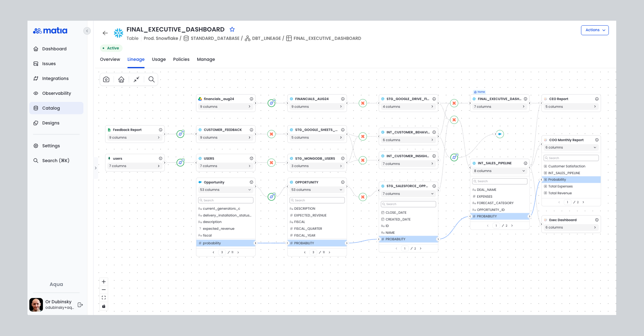Click the collapse arrows icon in lineage toolbar
644x336 pixels.
(136, 79)
